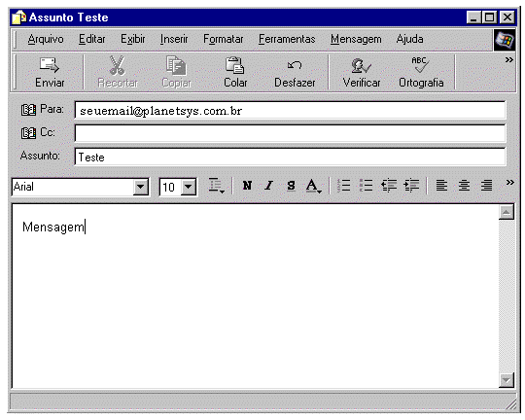The image size is (525, 420).
Task: Click the title bar envelope icon
Action: [x=18, y=17]
